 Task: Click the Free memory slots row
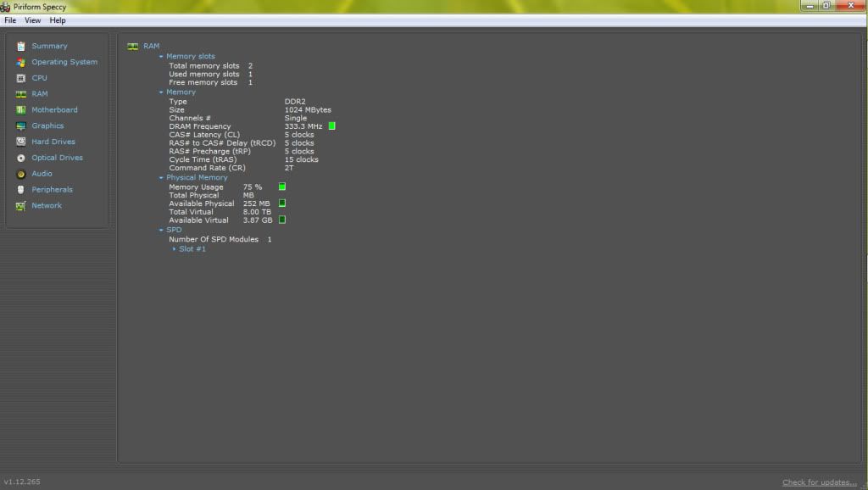(x=210, y=82)
